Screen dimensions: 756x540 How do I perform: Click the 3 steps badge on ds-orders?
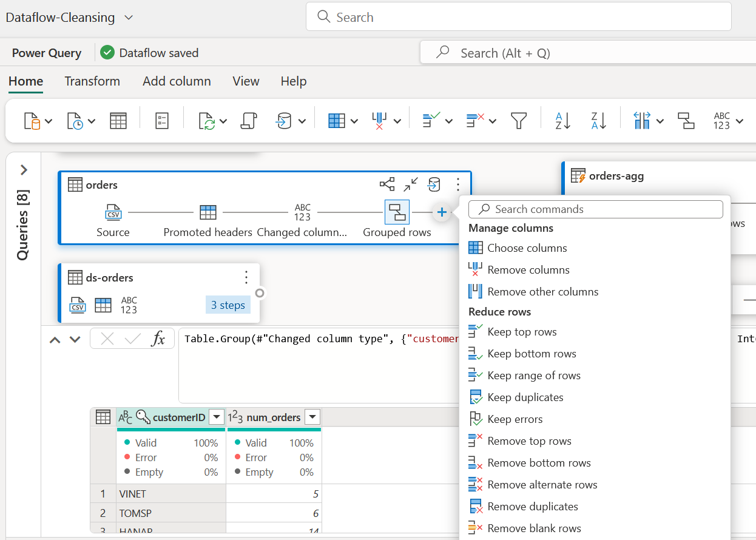tap(228, 305)
